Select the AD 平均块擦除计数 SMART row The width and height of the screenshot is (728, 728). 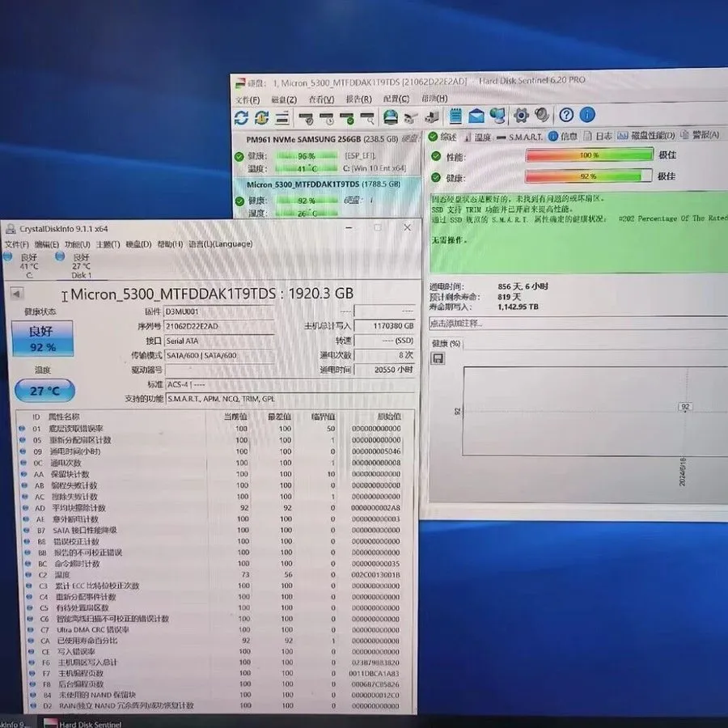point(212,508)
